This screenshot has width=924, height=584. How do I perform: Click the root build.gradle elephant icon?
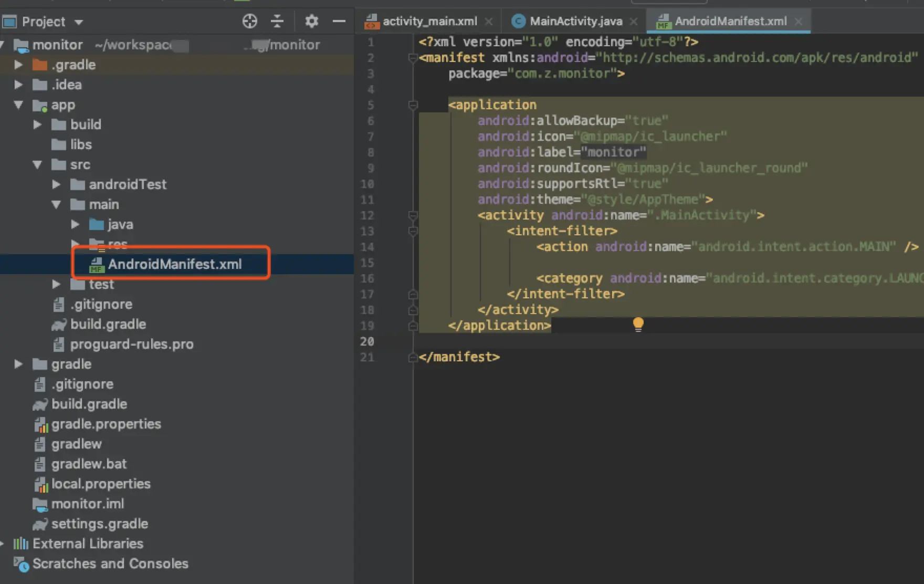[x=40, y=404]
